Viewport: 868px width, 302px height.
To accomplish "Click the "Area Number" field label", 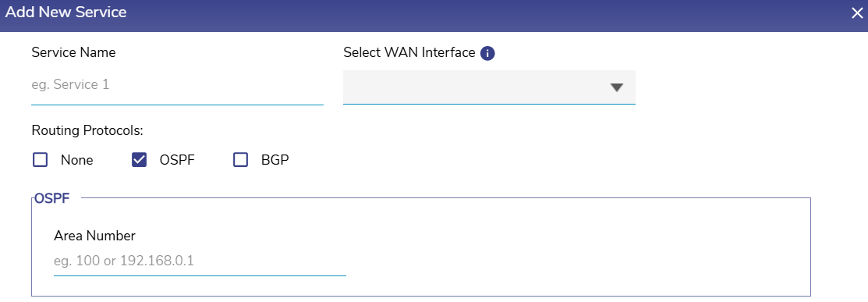I will [94, 236].
